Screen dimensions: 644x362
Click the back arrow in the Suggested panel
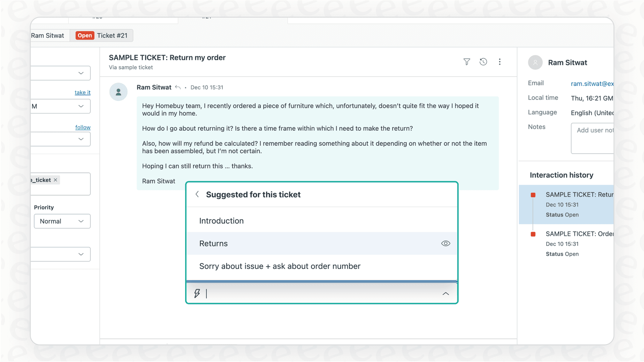pos(197,194)
